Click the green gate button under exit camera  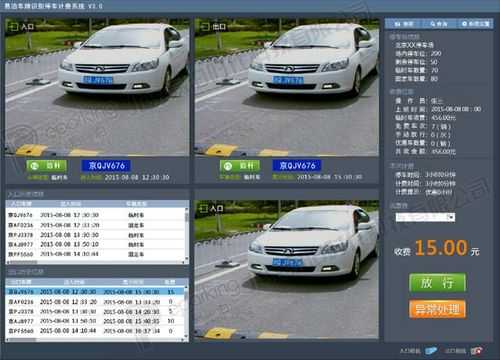coord(240,166)
